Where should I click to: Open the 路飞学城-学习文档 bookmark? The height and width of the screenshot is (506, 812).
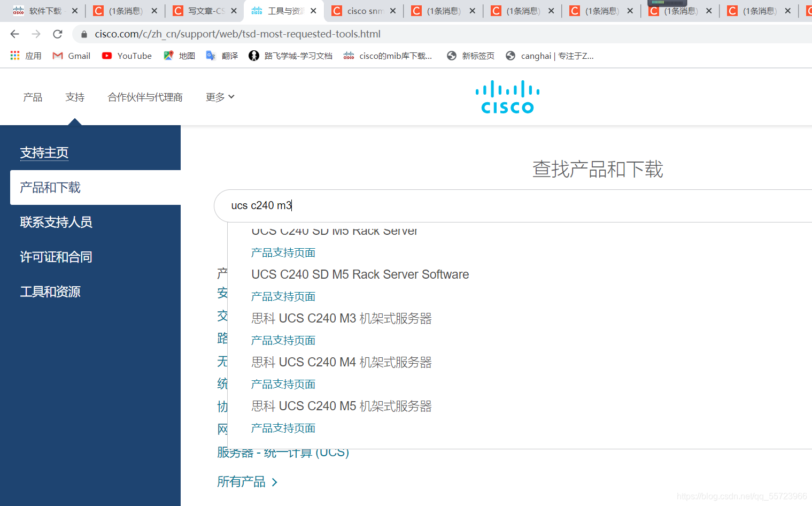(290, 56)
